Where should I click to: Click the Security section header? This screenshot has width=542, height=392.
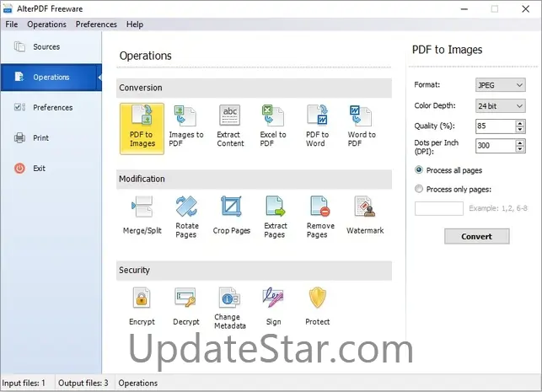(x=254, y=271)
